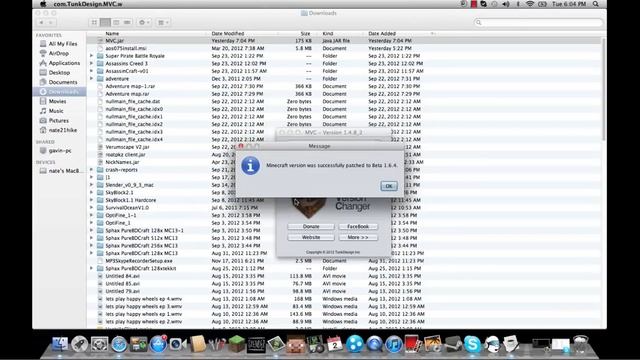Sort by the Name column header
640x360 pixels.
[112, 33]
